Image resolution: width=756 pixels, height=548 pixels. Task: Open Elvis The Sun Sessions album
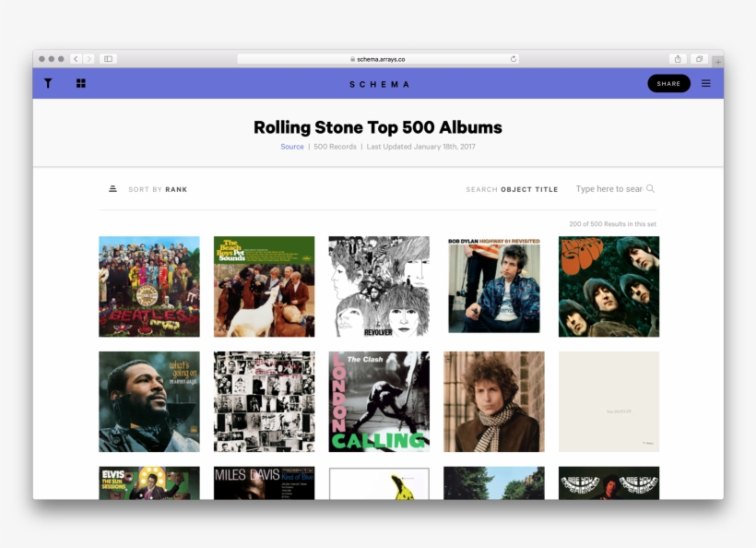pyautogui.click(x=149, y=482)
